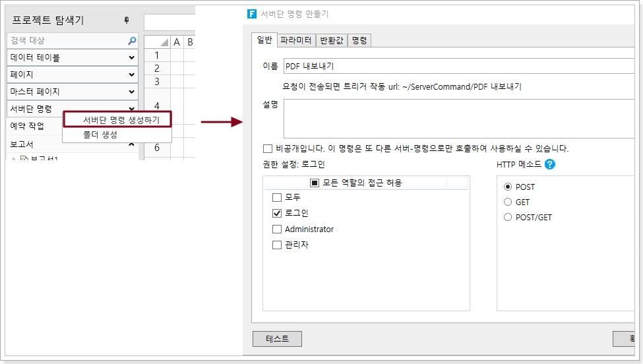
Task: Select the POST/GET radio option
Action: pos(508,217)
